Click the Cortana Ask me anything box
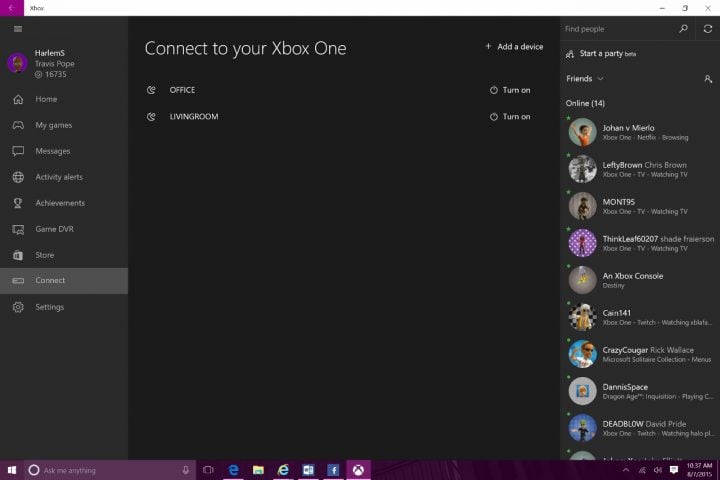720x480 pixels. pyautogui.click(x=110, y=470)
